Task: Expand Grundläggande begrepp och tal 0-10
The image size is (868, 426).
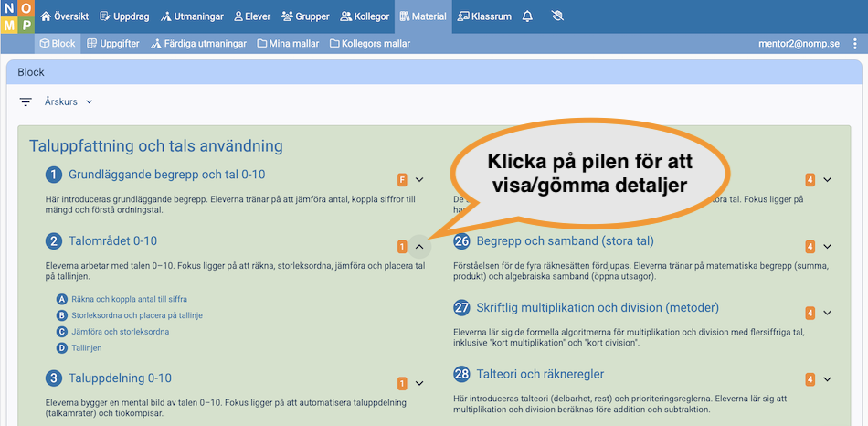Action: click(419, 180)
